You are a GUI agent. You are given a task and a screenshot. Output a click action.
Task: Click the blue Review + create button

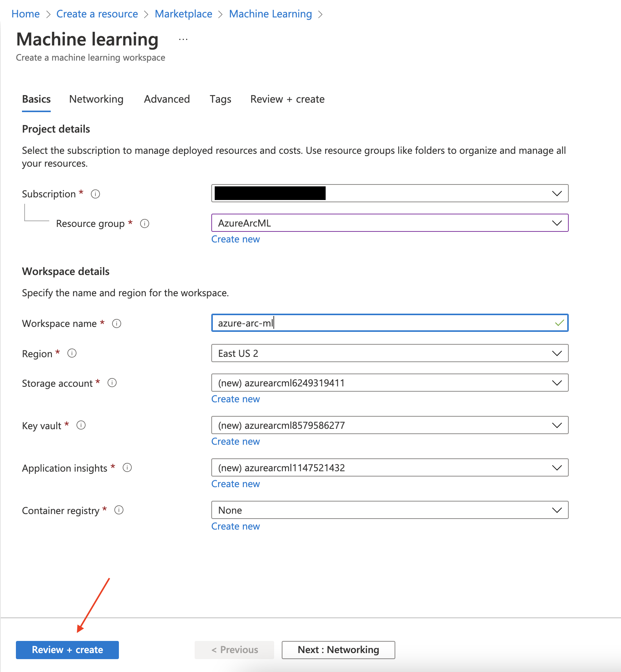[67, 650]
